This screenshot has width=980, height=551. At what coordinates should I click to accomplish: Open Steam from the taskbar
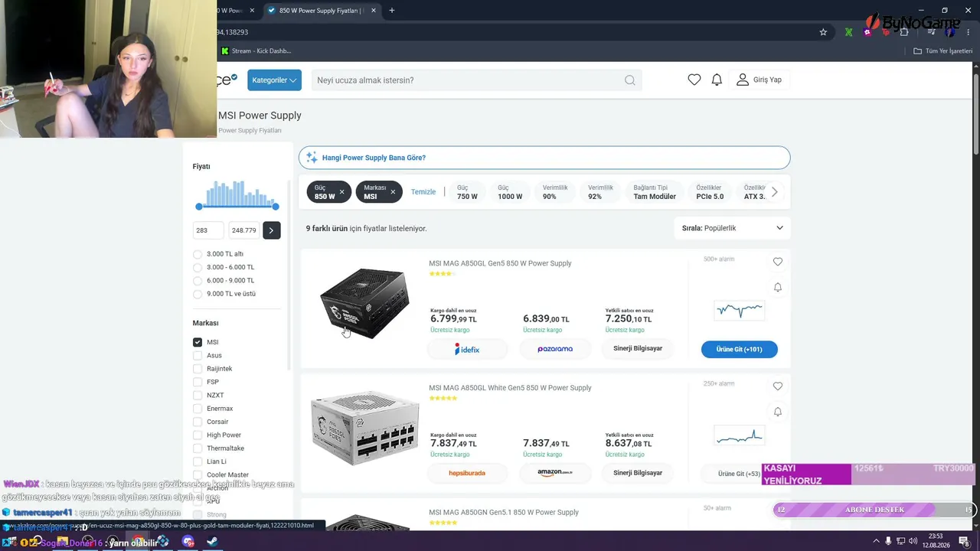[212, 542]
